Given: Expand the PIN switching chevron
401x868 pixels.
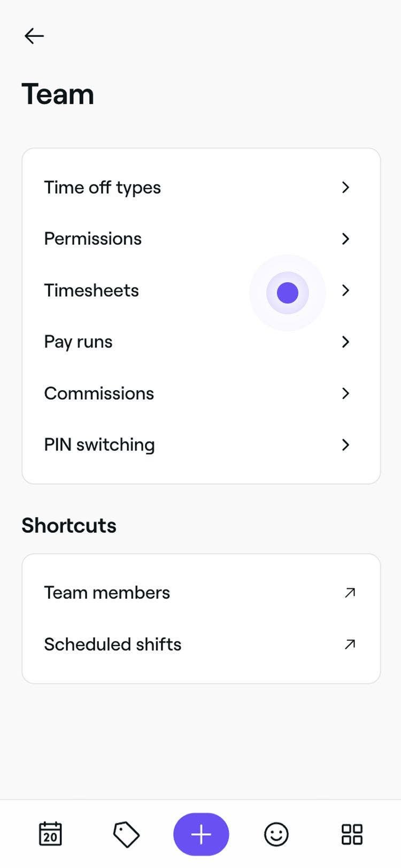Looking at the screenshot, I should 345,445.
